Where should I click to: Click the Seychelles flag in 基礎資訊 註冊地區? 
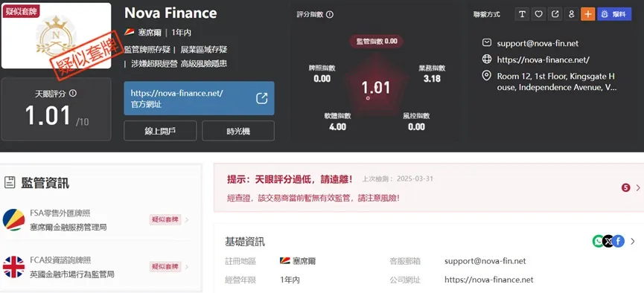coord(285,261)
